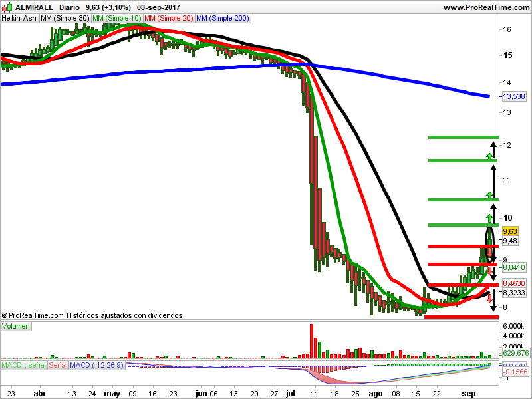The image size is (532, 399).
Task: Select the Heikin-Ashi indicator label
Action: pos(19,18)
